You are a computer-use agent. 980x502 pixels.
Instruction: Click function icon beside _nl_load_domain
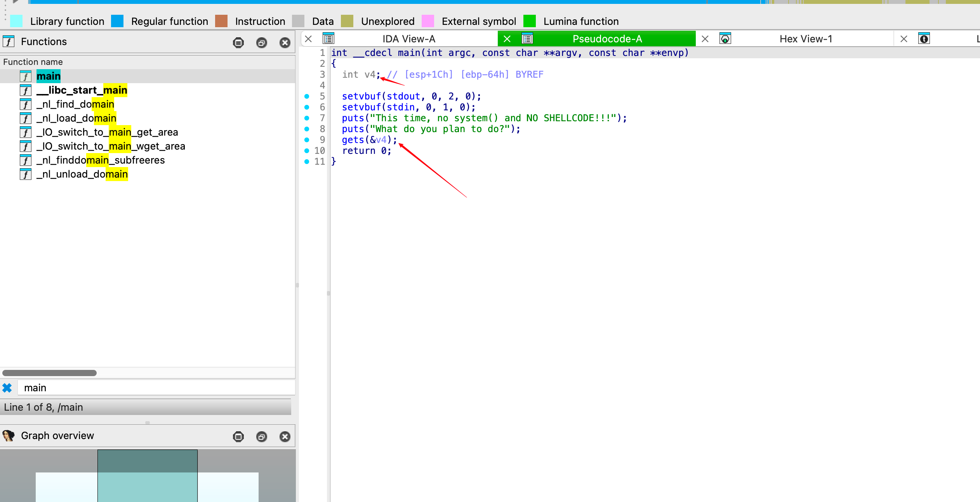click(26, 118)
